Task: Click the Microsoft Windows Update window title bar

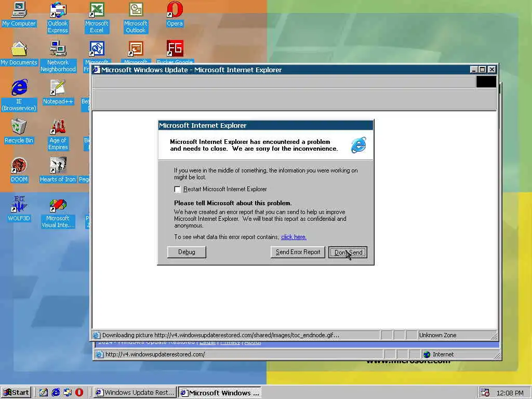Action: [x=282, y=70]
